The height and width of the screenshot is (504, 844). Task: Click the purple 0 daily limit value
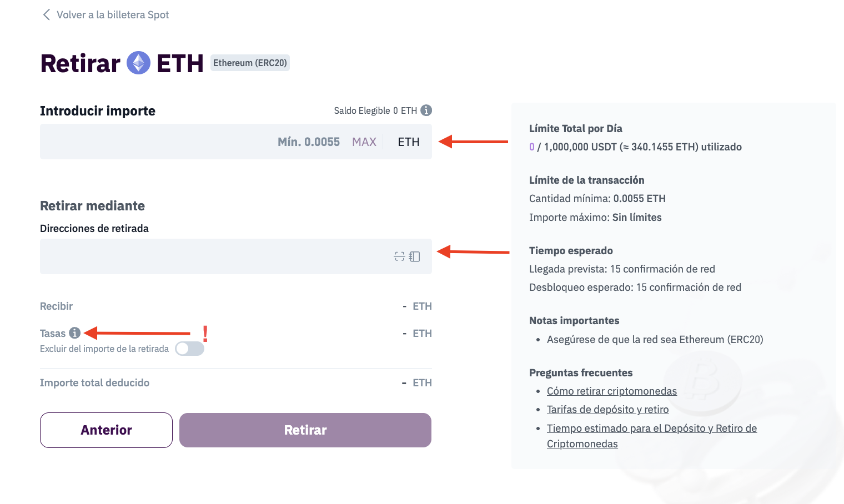(x=532, y=147)
